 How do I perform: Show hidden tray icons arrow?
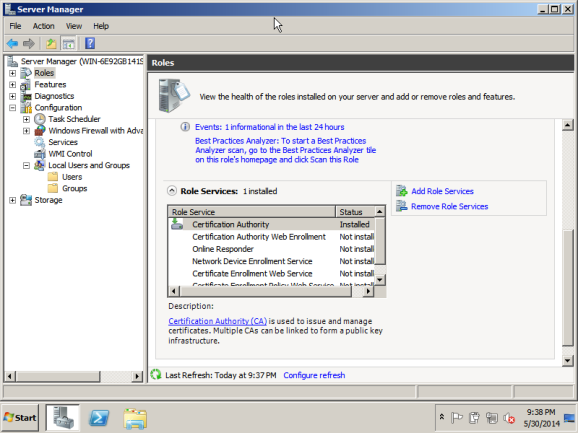click(442, 417)
